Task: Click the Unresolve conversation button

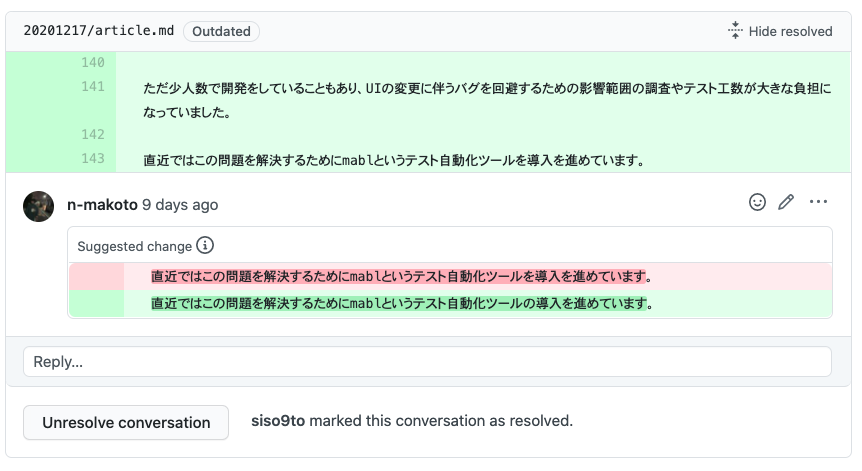Action: [x=126, y=422]
